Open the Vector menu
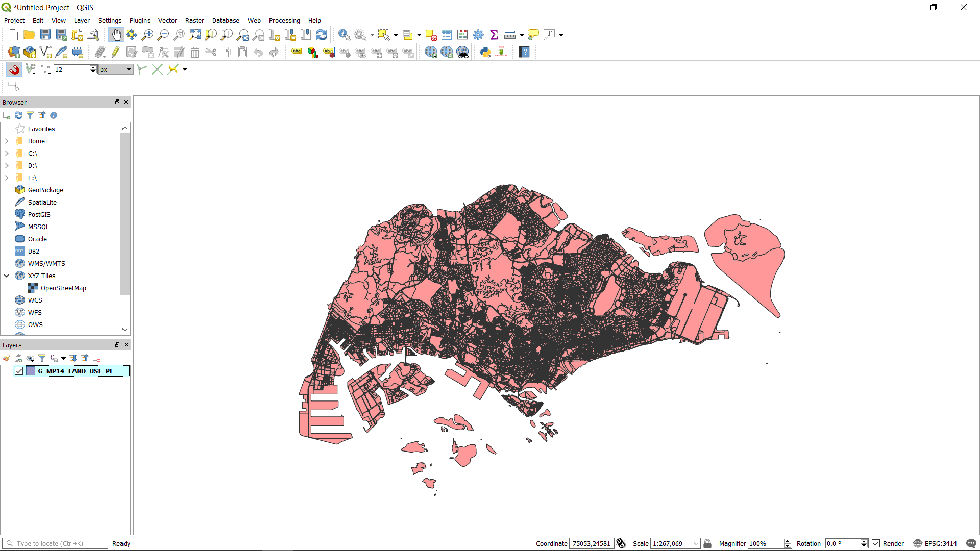 click(167, 21)
